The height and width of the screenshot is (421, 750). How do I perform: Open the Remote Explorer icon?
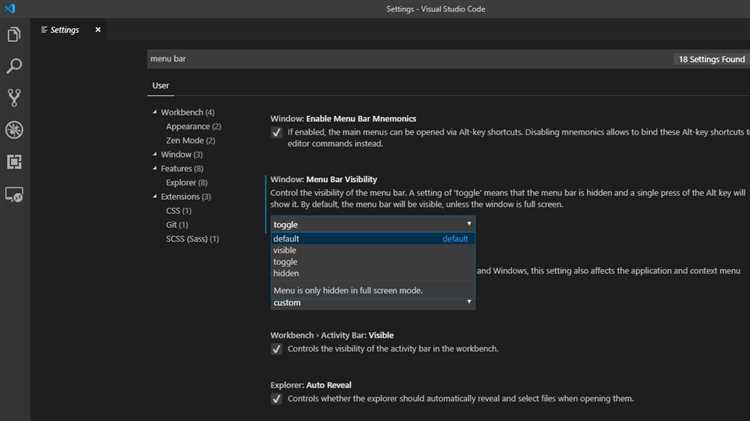(14, 194)
